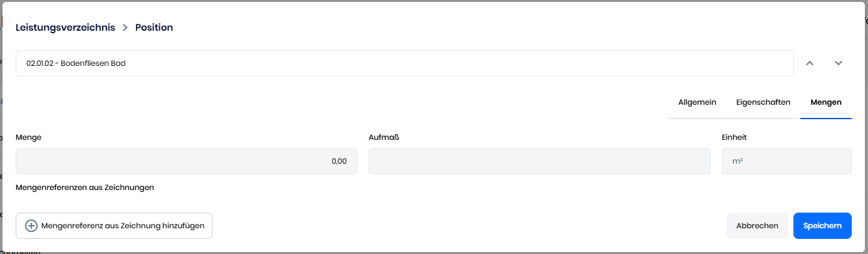
Task: Click the Menge field label
Action: pyautogui.click(x=28, y=137)
